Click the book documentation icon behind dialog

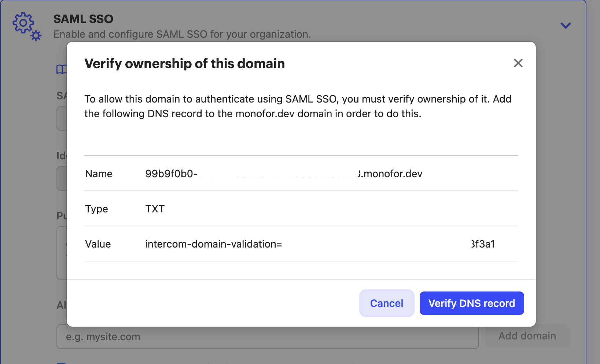tap(61, 69)
